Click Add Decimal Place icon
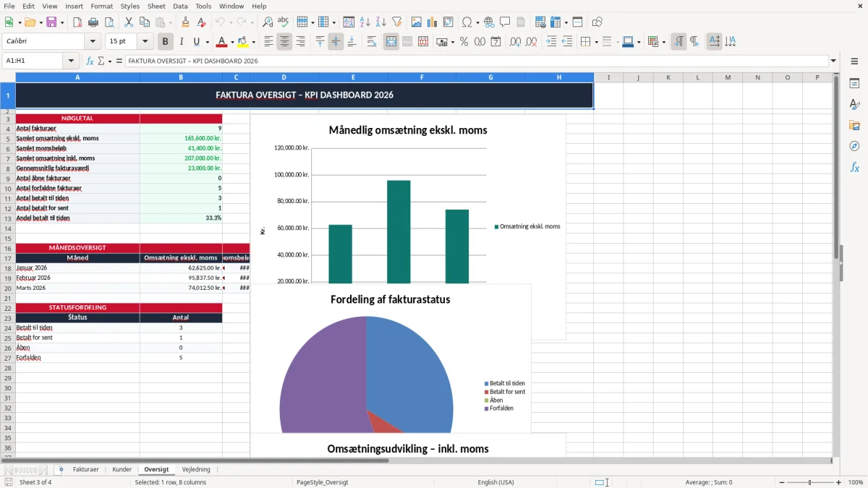 tap(516, 42)
